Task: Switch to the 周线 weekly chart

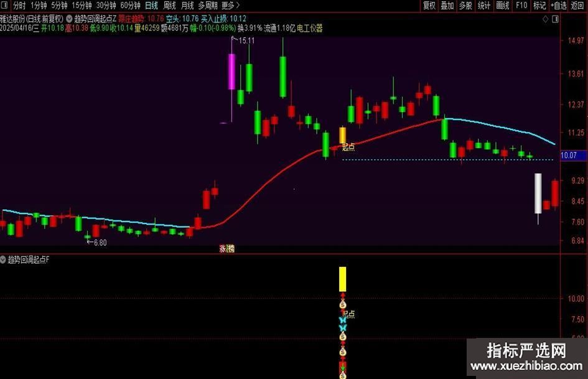Action: pos(169,6)
